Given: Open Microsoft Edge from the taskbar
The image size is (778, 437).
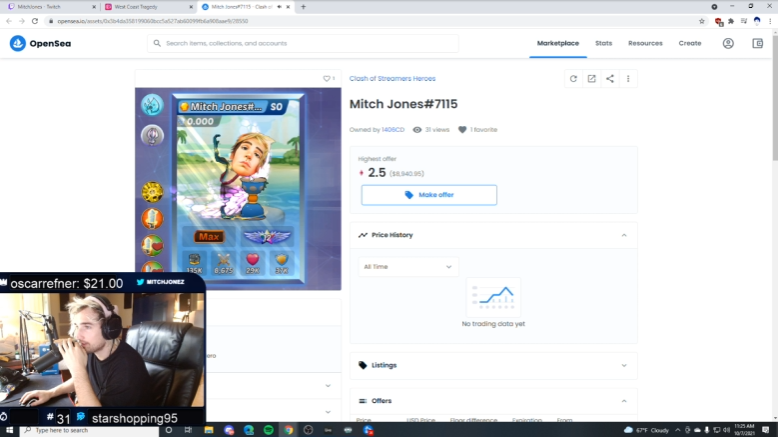Looking at the screenshot, I should [249, 430].
